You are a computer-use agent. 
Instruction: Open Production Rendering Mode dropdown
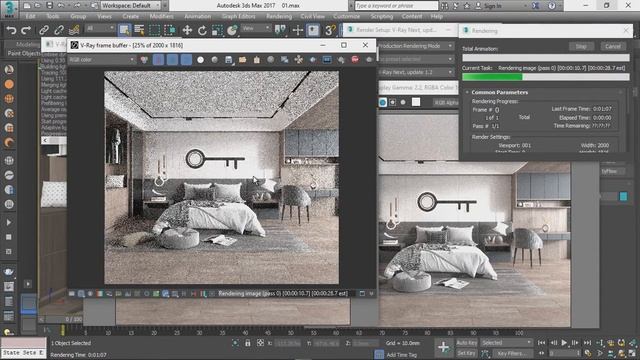tap(416, 46)
